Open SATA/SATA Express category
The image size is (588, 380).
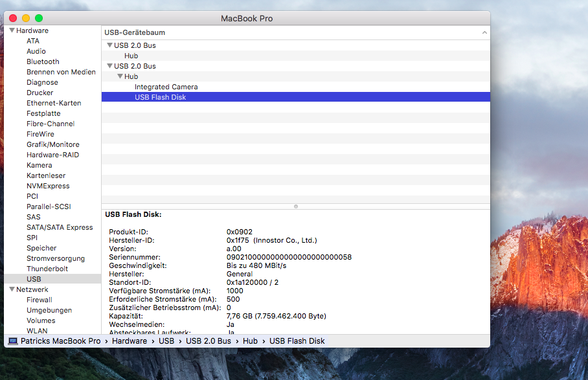click(60, 227)
